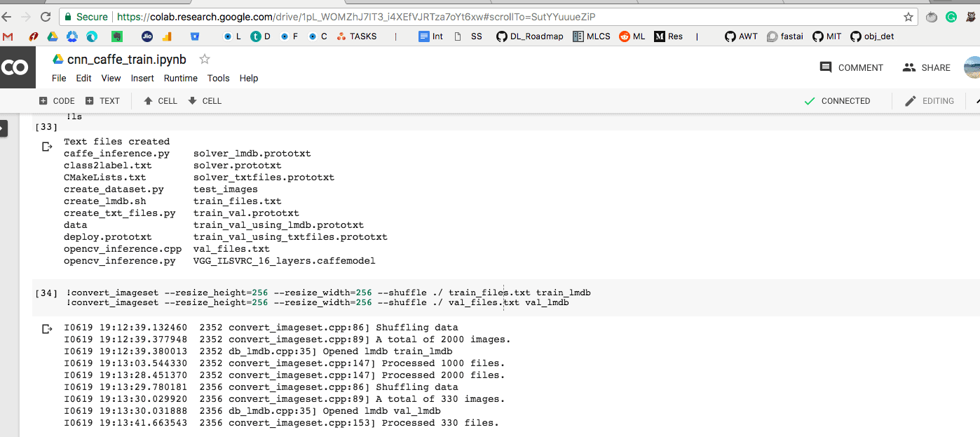The width and height of the screenshot is (980, 437).
Task: Open the MIT GitHub bookmark
Action: click(827, 36)
